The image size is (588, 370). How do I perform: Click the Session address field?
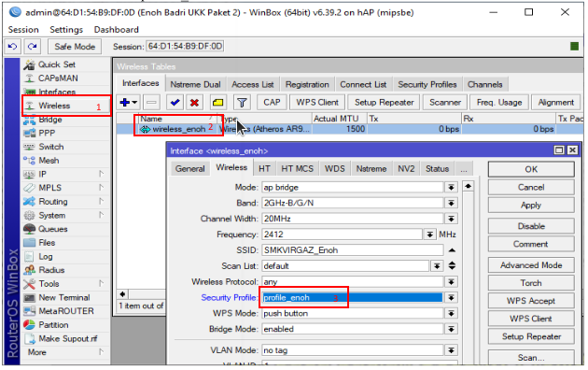[x=185, y=47]
